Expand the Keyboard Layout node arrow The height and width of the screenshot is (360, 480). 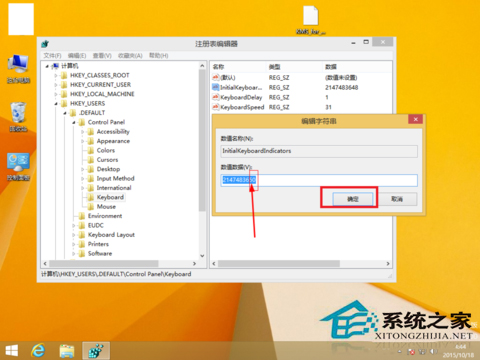point(74,235)
